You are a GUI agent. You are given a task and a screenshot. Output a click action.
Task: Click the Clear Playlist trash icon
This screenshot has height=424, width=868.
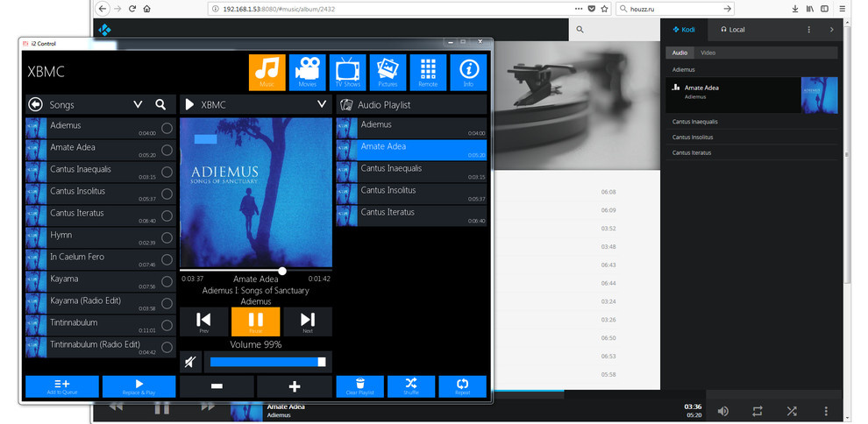[359, 385]
